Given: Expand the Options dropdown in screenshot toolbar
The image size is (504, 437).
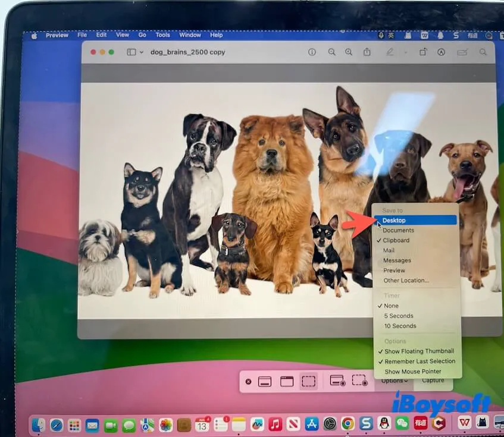Looking at the screenshot, I should pyautogui.click(x=395, y=381).
